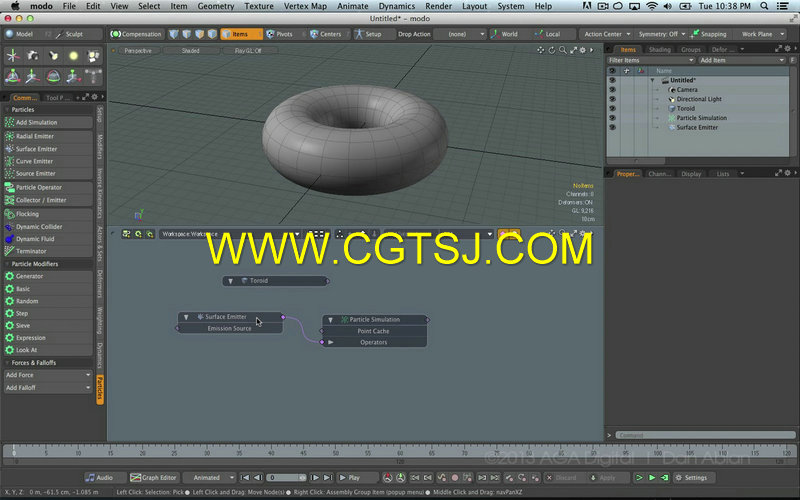Switch to the Groups tab

(691, 49)
